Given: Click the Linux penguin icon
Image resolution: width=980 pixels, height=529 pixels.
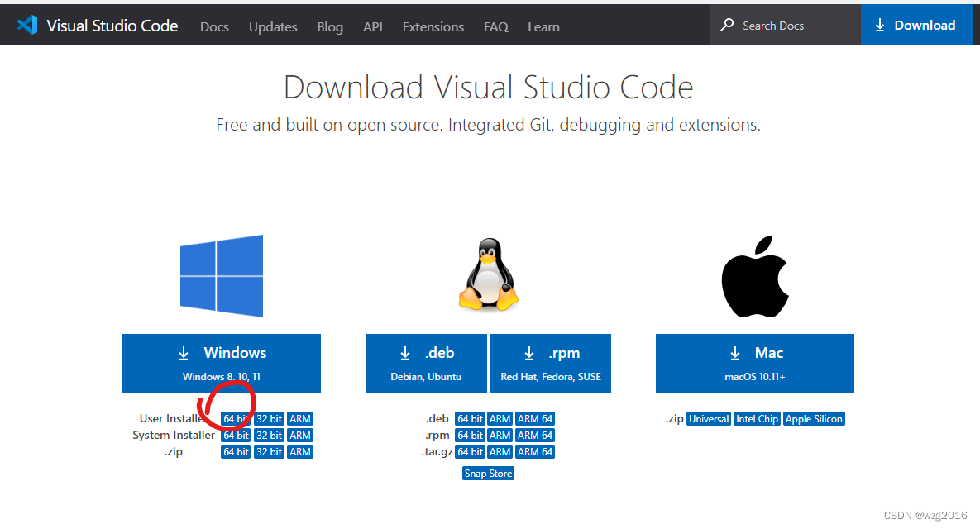Looking at the screenshot, I should click(x=488, y=274).
